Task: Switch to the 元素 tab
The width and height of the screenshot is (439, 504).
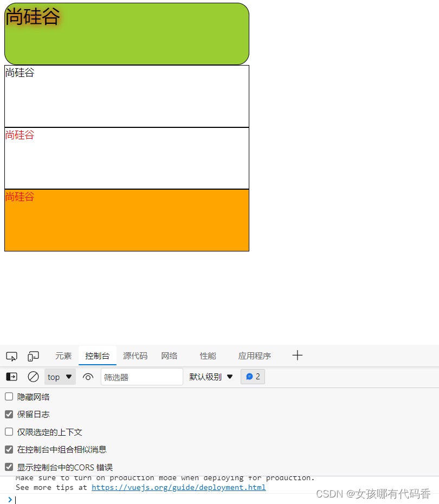Action: tap(63, 356)
